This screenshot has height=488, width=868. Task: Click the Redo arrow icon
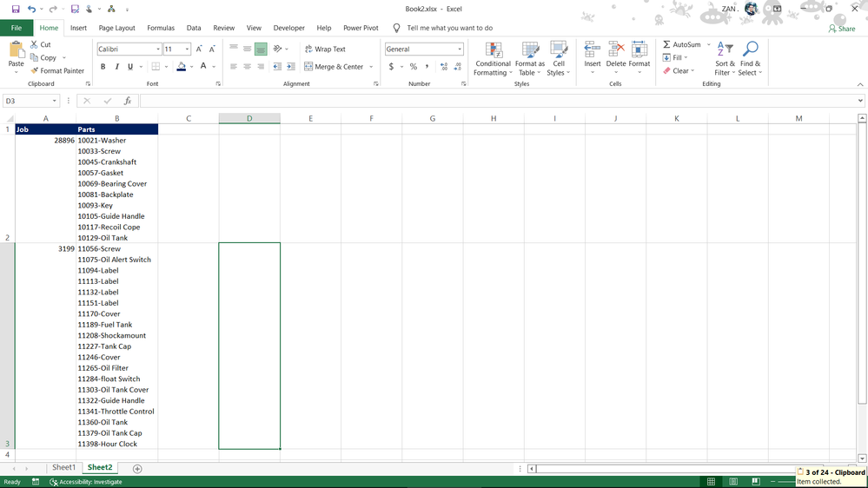coord(53,9)
